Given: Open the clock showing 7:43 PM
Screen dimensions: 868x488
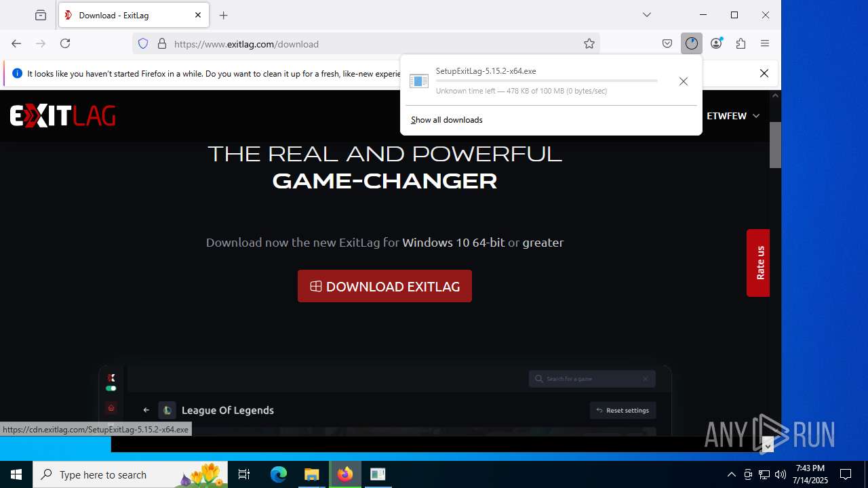Looking at the screenshot, I should click(811, 474).
